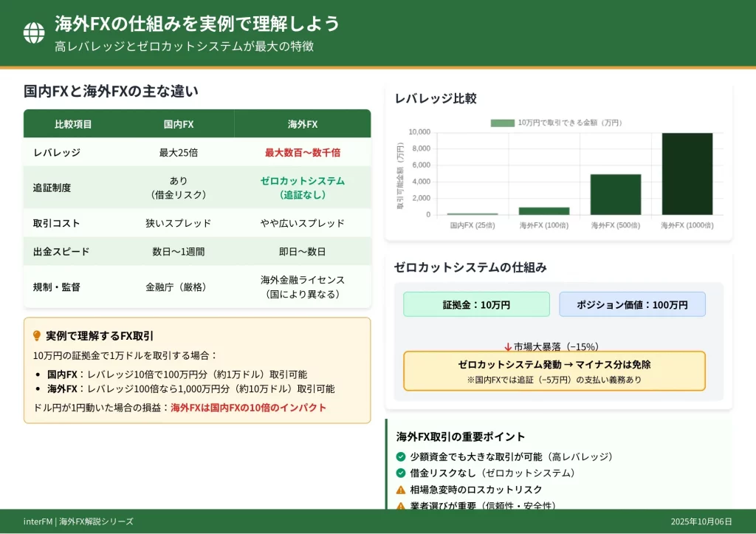Click the ポジション価値：100万円 badge
The width and height of the screenshot is (756, 534).
(633, 304)
